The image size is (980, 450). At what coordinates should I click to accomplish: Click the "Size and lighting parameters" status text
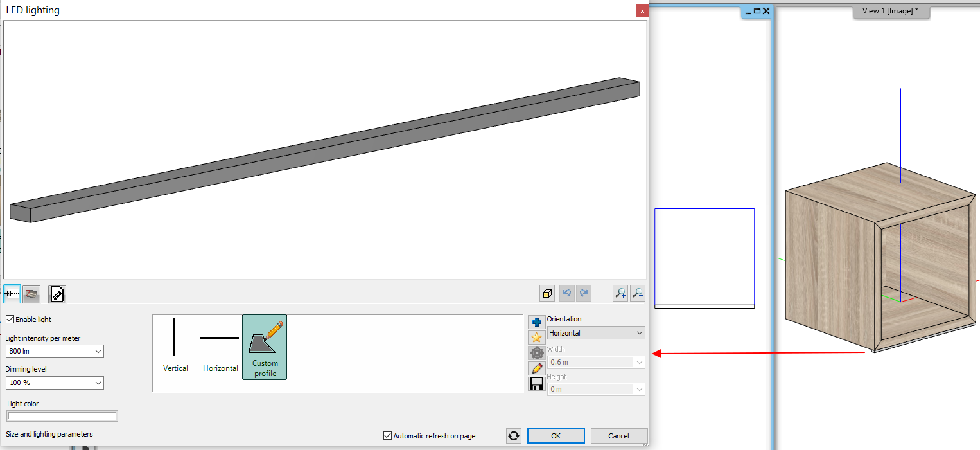click(x=49, y=435)
